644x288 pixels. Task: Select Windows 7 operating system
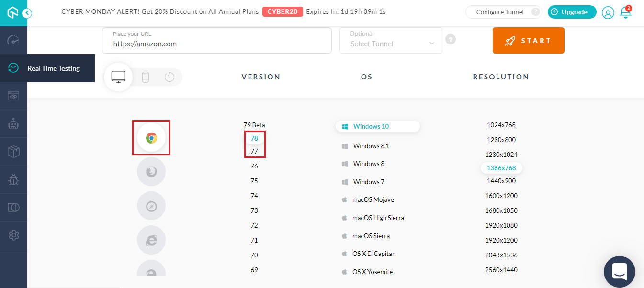click(363, 182)
